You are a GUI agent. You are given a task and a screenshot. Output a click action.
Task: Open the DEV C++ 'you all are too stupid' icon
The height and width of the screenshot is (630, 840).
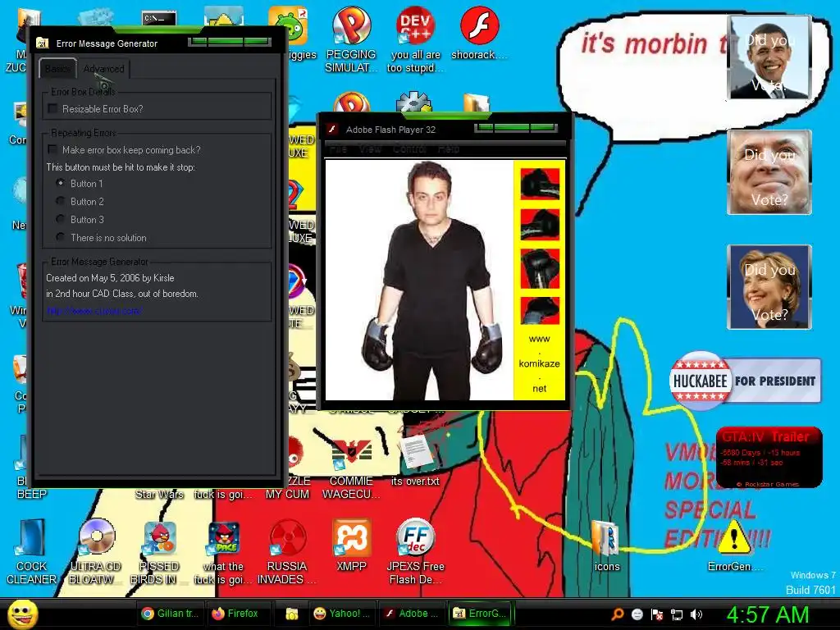[415, 39]
